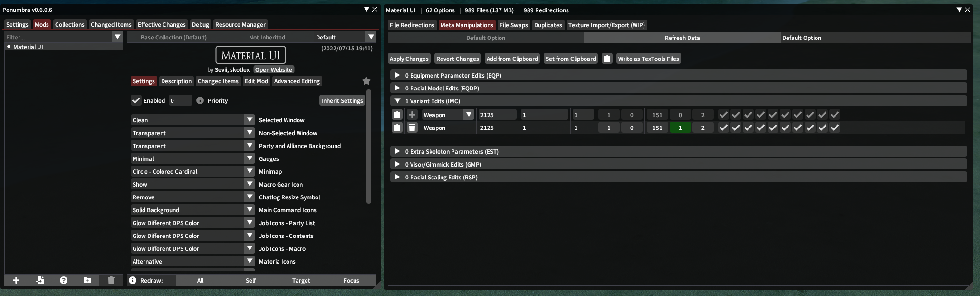Mark Material UI as favorite star

tap(366, 81)
